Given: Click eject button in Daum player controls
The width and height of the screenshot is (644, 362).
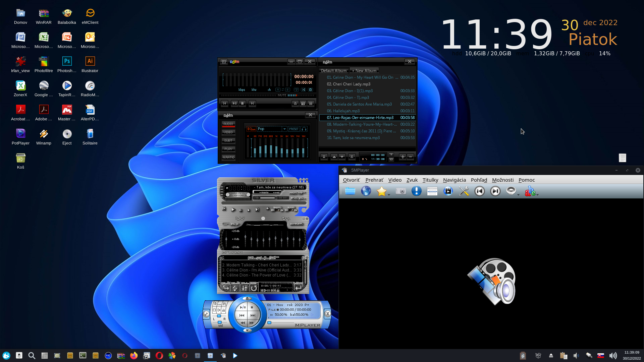Looking at the screenshot, I should (x=295, y=103).
